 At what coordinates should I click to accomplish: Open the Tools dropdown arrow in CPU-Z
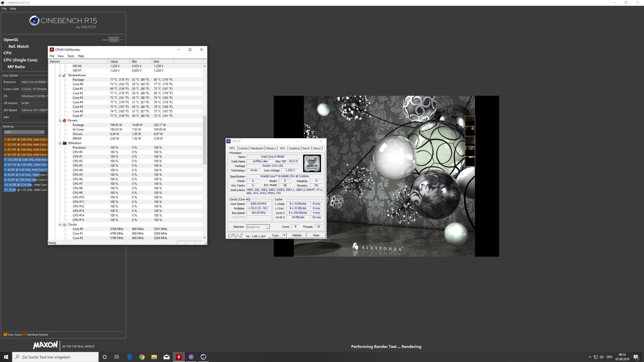[284, 235]
